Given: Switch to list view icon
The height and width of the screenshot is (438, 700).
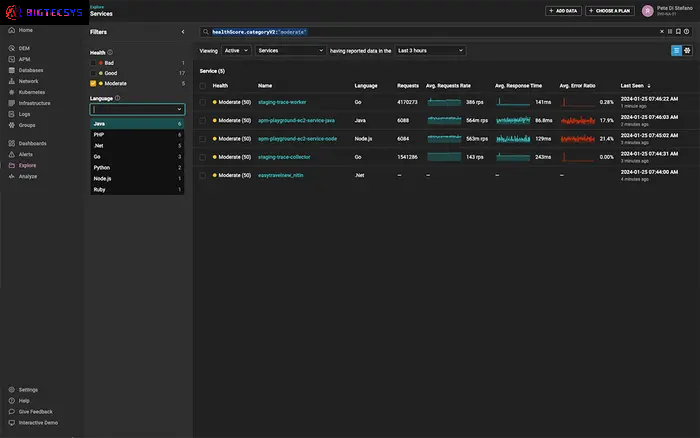Looking at the screenshot, I should point(676,49).
